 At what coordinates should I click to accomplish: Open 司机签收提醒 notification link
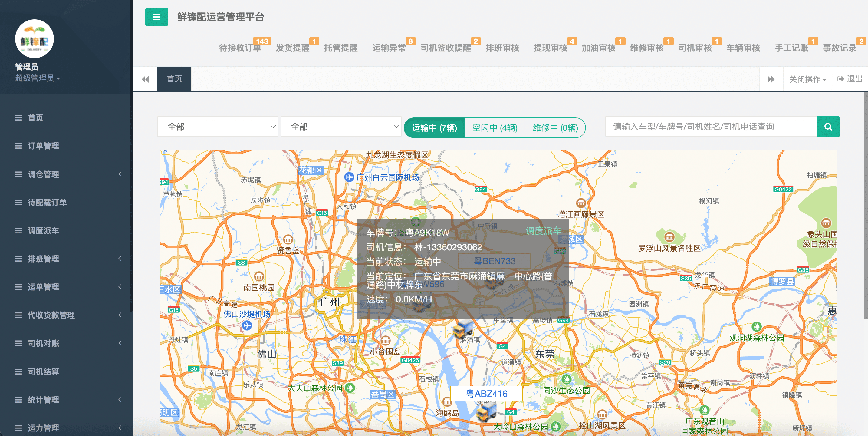click(x=446, y=48)
